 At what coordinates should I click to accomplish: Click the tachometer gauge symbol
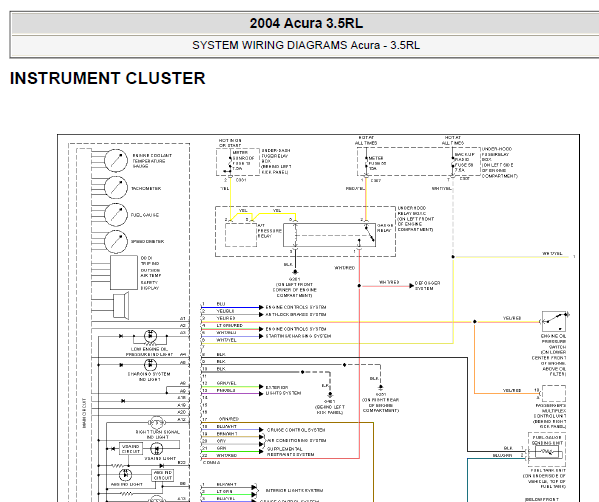pos(116,188)
